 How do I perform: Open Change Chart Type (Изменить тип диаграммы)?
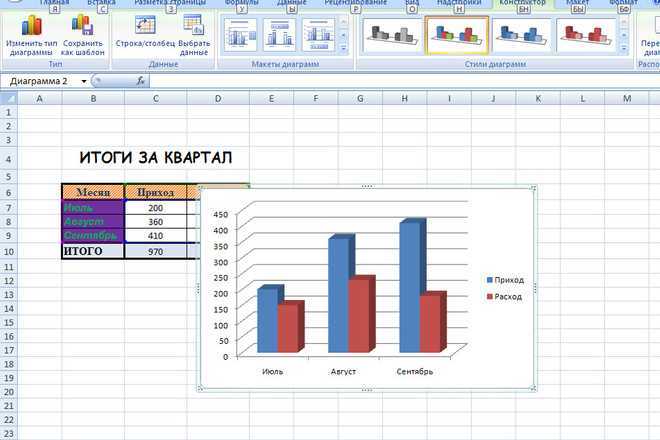(32, 36)
